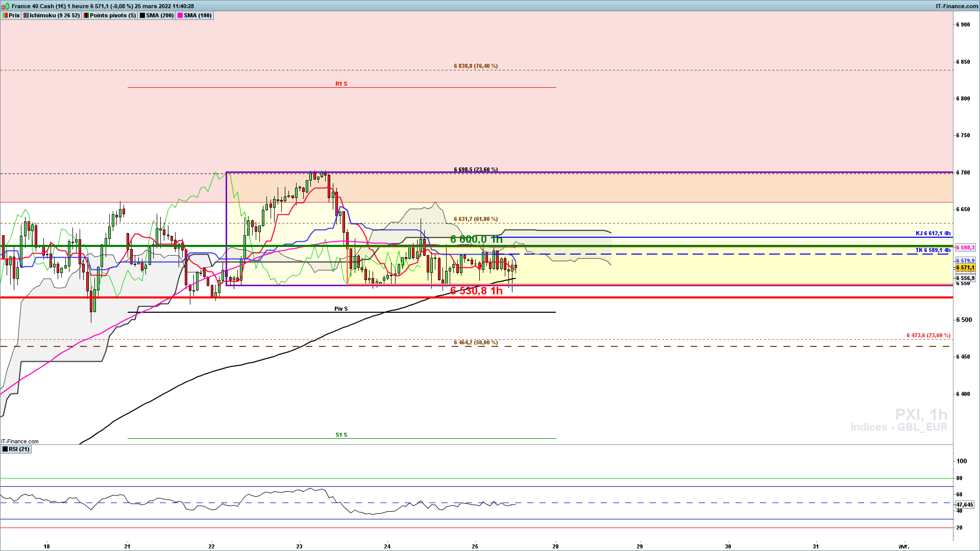
Task: Click the IT-Finance.com watermark bottom left of chart
Action: pyautogui.click(x=20, y=441)
